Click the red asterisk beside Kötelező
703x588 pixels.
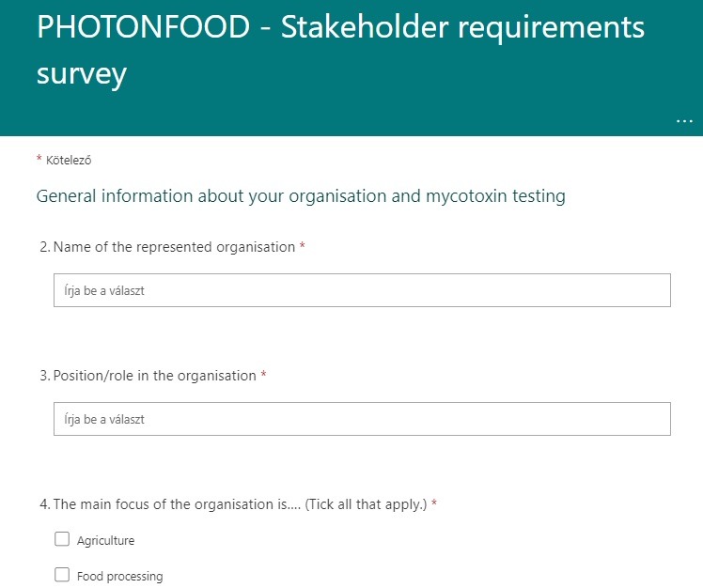39,158
